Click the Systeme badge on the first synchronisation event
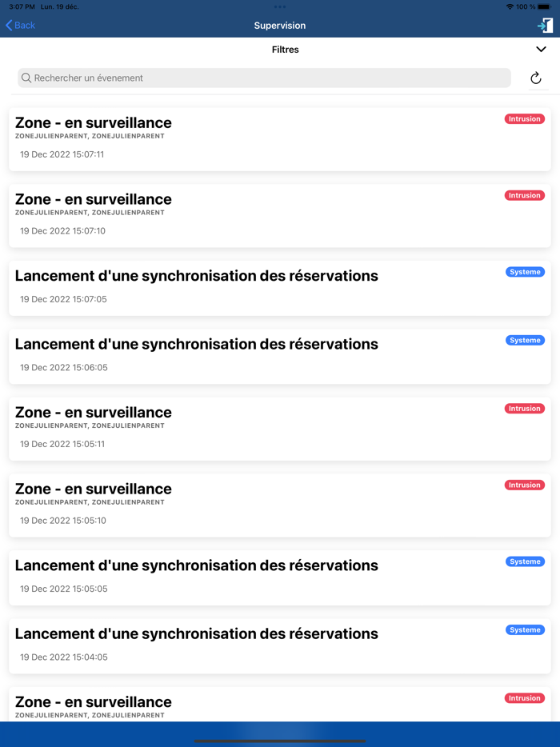 click(x=524, y=272)
